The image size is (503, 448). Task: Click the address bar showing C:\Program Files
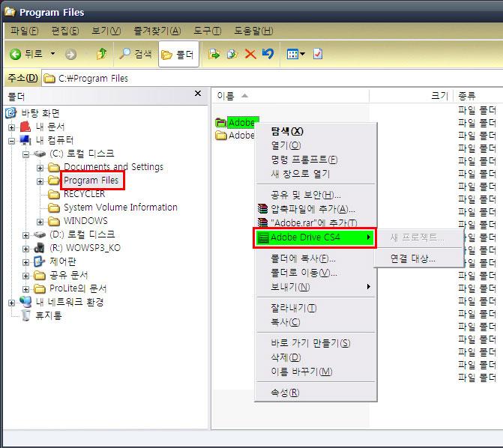pos(272,78)
